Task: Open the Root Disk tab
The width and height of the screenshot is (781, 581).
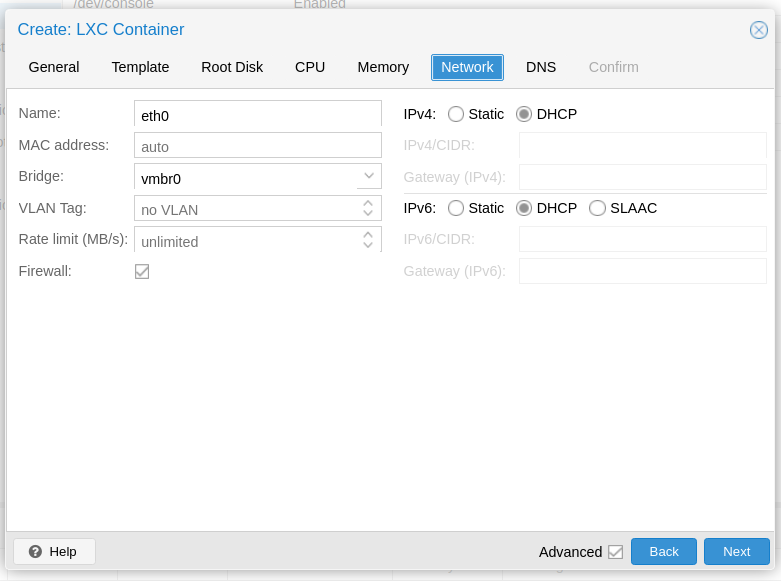Action: [232, 67]
